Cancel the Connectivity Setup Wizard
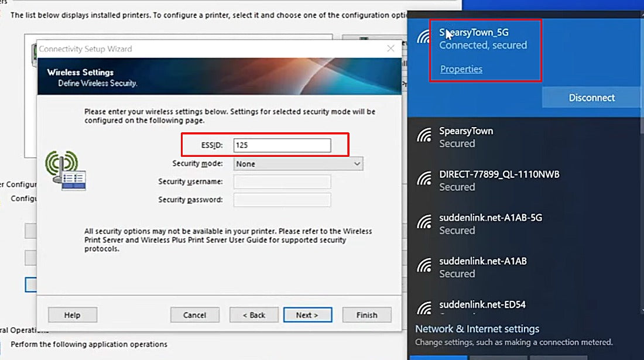The height and width of the screenshot is (360, 644). [195, 315]
